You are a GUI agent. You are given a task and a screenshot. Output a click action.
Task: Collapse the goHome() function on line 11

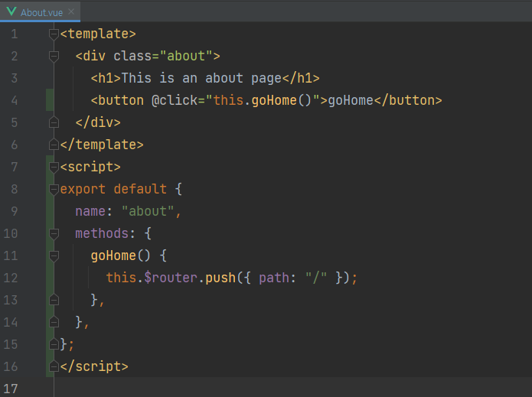click(x=54, y=255)
